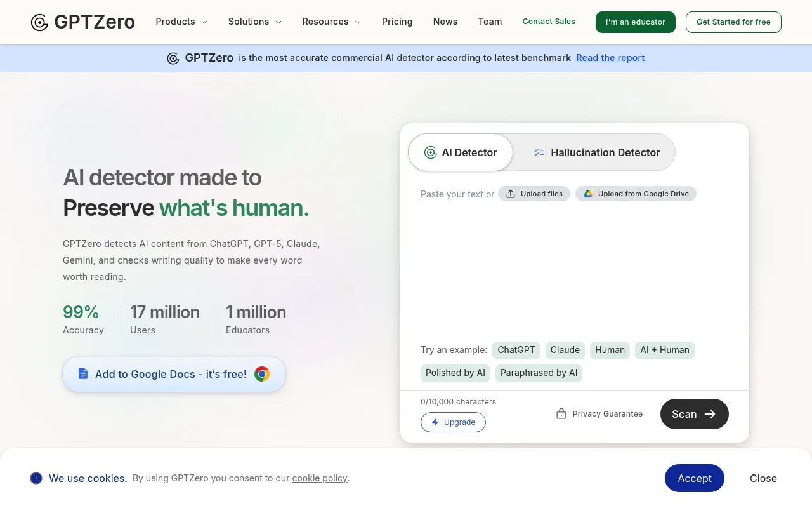Click the Upgrade button

[x=453, y=422]
